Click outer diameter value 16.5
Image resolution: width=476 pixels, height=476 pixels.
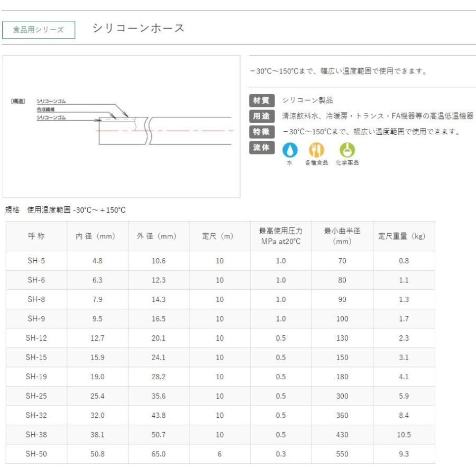click(159, 318)
